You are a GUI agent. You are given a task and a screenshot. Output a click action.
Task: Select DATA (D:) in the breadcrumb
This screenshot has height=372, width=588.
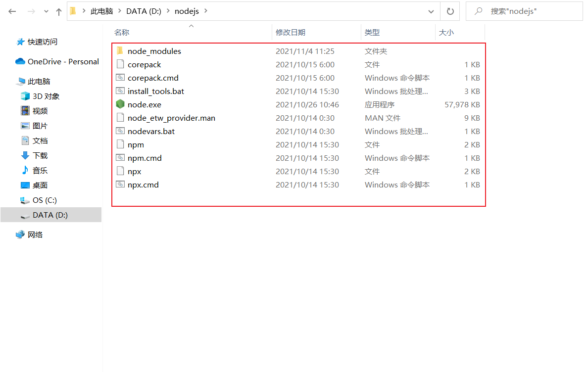[144, 11]
